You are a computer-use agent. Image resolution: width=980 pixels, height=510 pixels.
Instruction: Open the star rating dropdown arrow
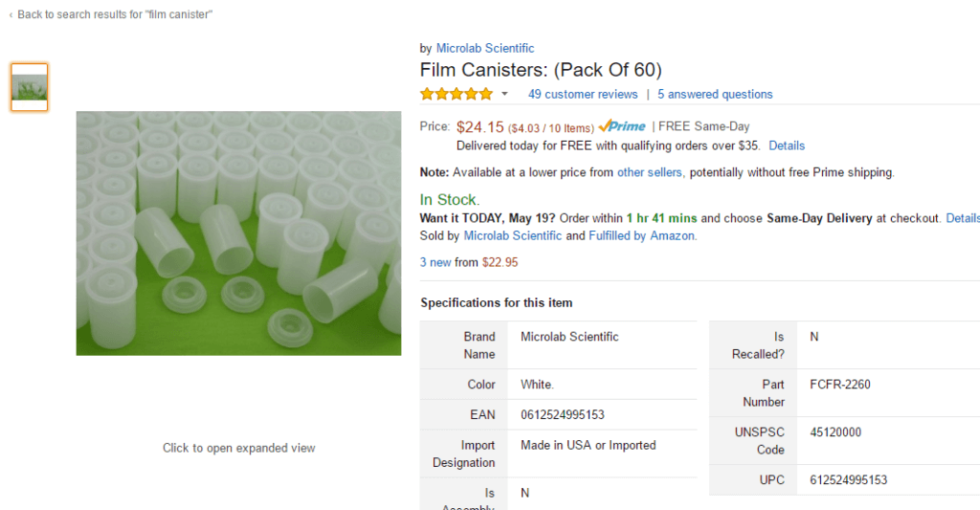click(x=504, y=94)
